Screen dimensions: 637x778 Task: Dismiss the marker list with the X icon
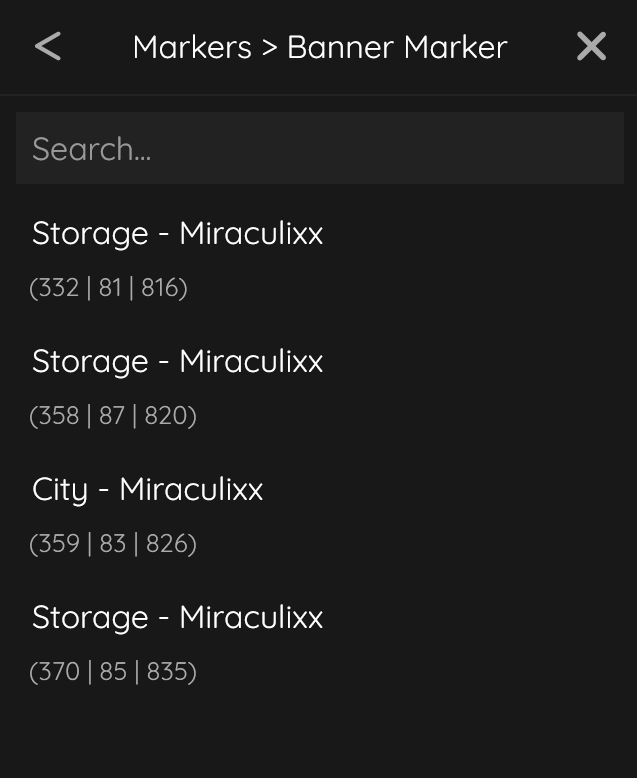coord(591,47)
